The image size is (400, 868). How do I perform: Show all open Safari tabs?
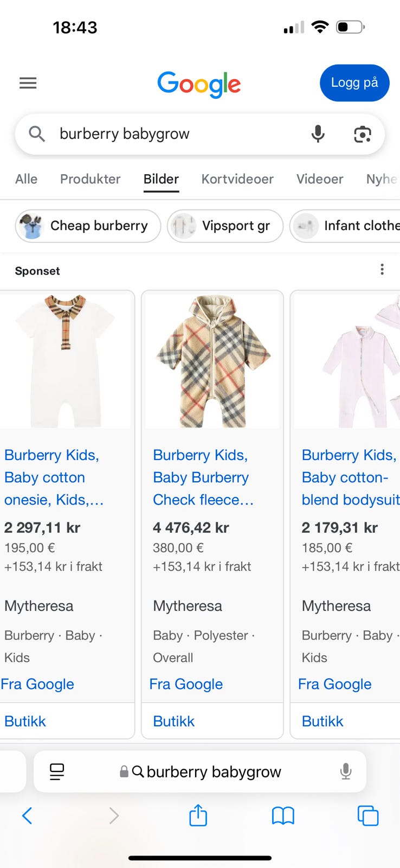point(368,815)
